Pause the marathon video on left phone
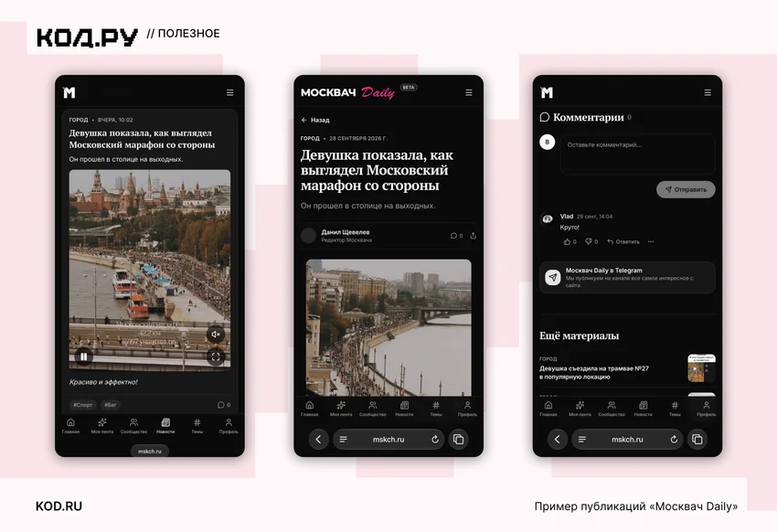 click(84, 356)
